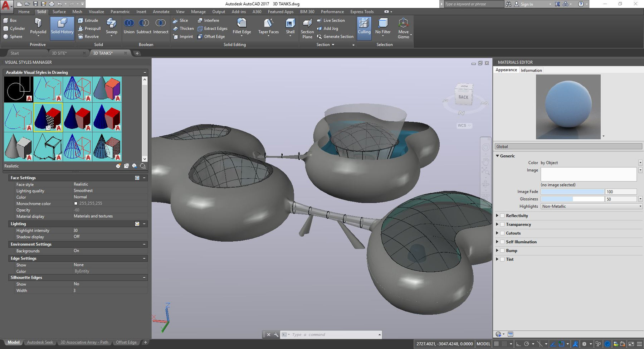Open the Visualize ribbon tab

click(96, 12)
